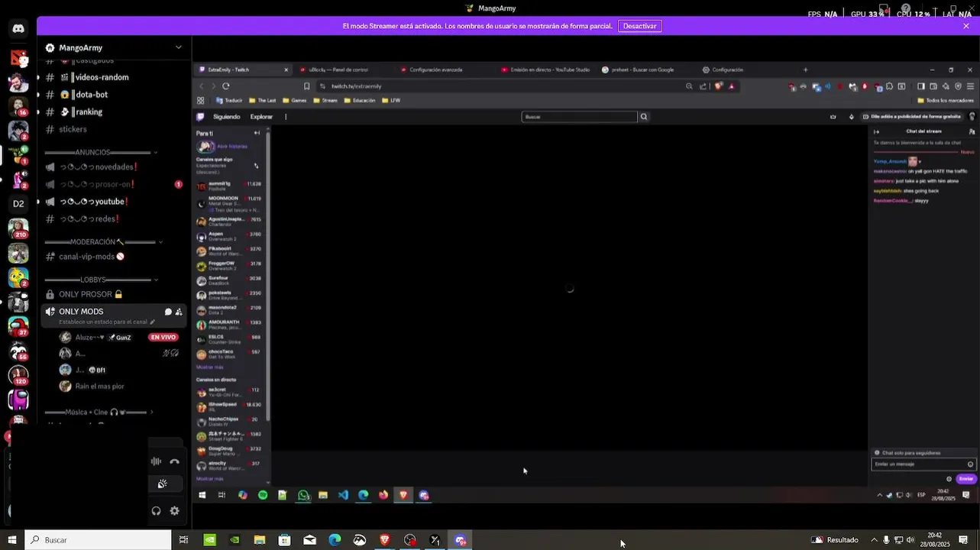Click the Twitch Buscar search field

pyautogui.click(x=579, y=117)
